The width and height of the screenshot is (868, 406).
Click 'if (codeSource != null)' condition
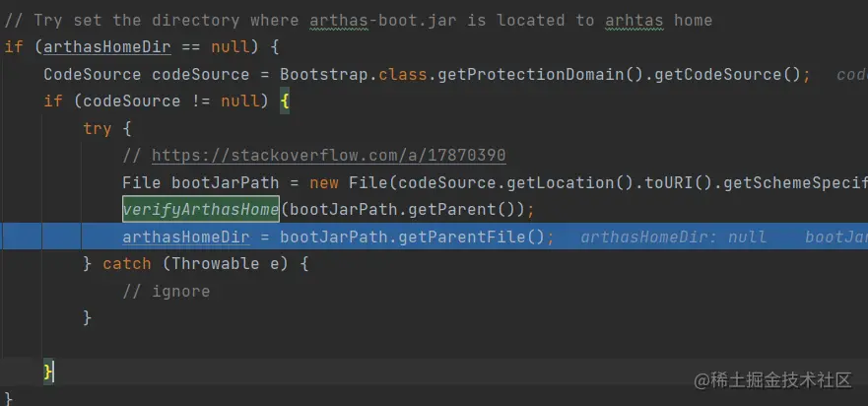point(156,101)
